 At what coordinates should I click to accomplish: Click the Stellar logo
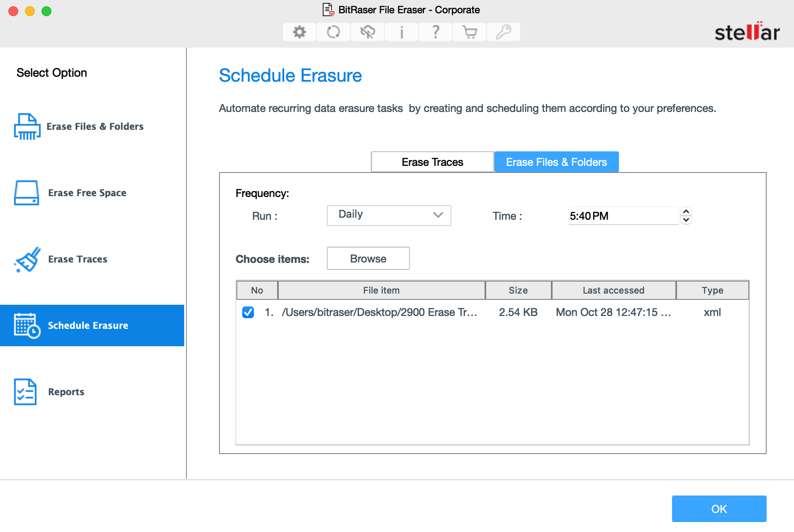(x=747, y=32)
